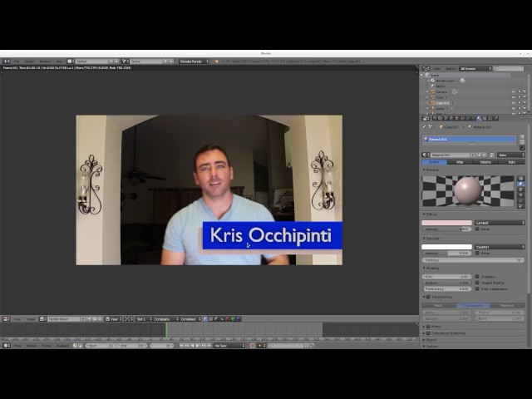Viewport: 532px width, 399px height.
Task: Toggle render camera icon for Lamp row
Action: (525, 109)
